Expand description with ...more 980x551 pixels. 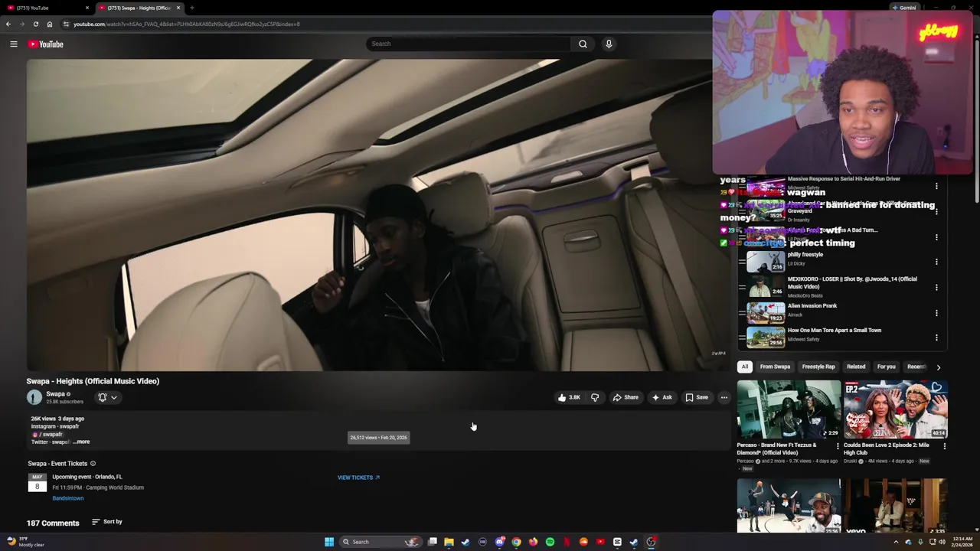81,442
